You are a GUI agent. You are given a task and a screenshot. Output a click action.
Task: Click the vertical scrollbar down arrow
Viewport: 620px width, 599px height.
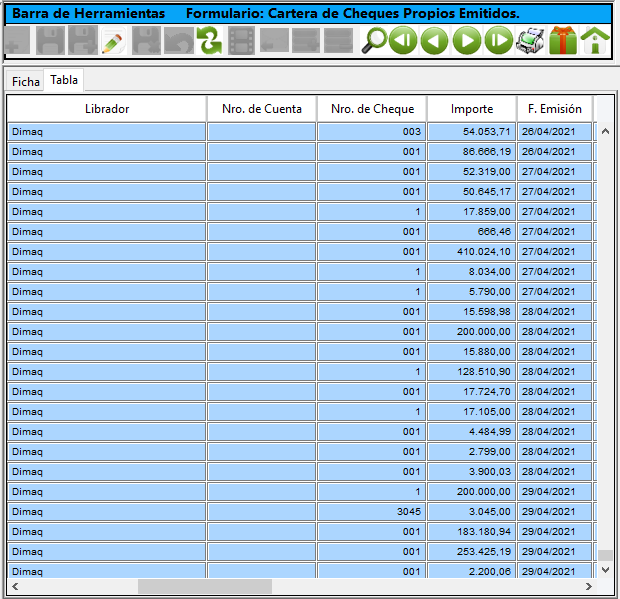point(605,569)
